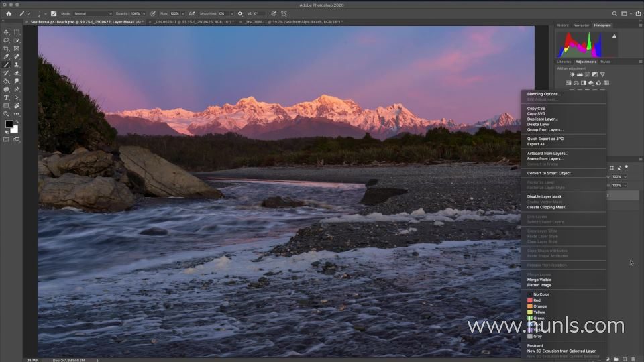The image size is (644, 362).
Task: Add a Brightness/Contrast adjustment
Action: click(572, 74)
